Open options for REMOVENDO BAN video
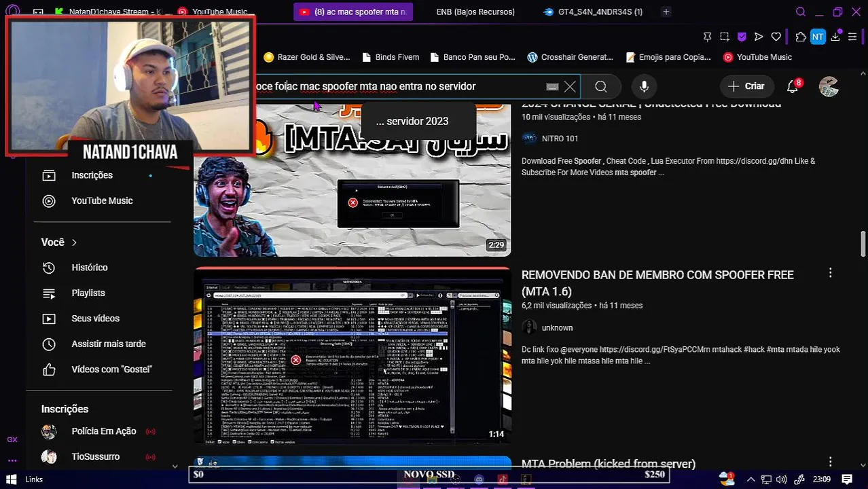868x489 pixels. point(830,273)
